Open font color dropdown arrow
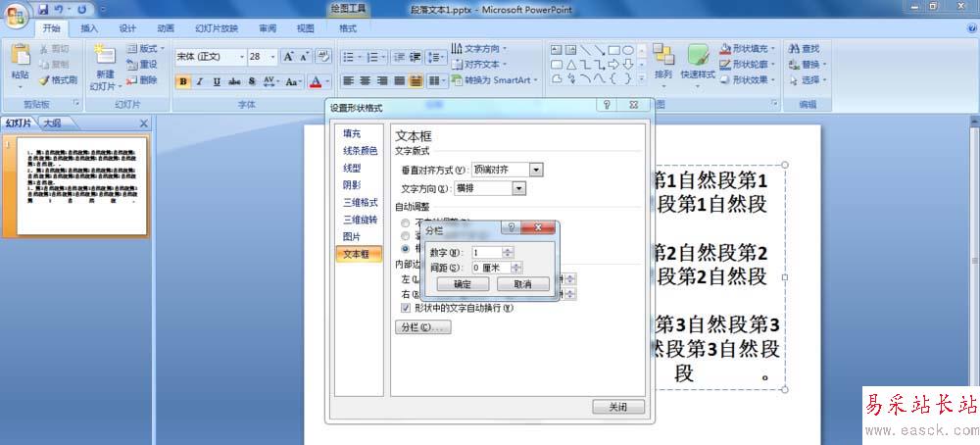Image resolution: width=980 pixels, height=445 pixels. [x=327, y=82]
